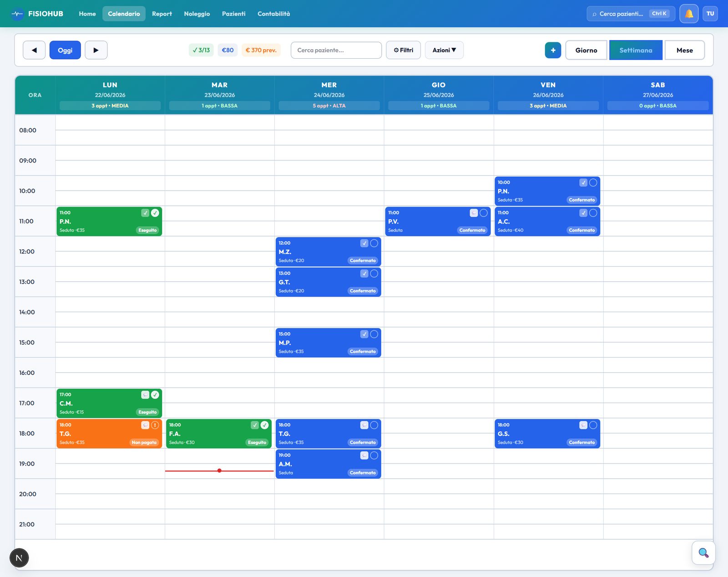Go to next week with right arrow
Screen dimensions: 728x577
pos(96,50)
